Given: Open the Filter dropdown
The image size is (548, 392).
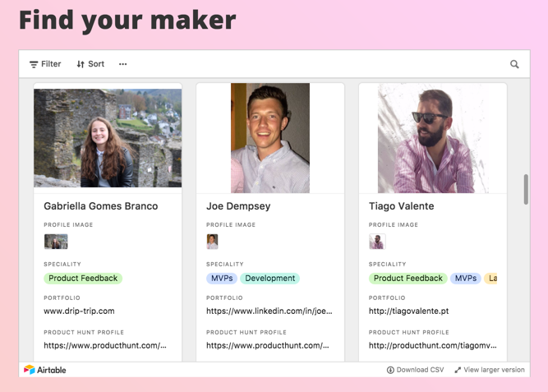Looking at the screenshot, I should coord(45,64).
